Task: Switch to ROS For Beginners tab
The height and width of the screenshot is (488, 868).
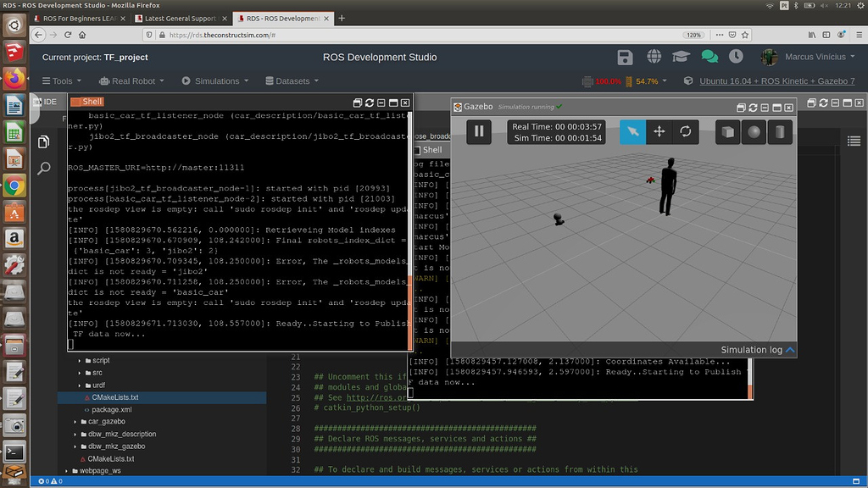Action: (80, 19)
